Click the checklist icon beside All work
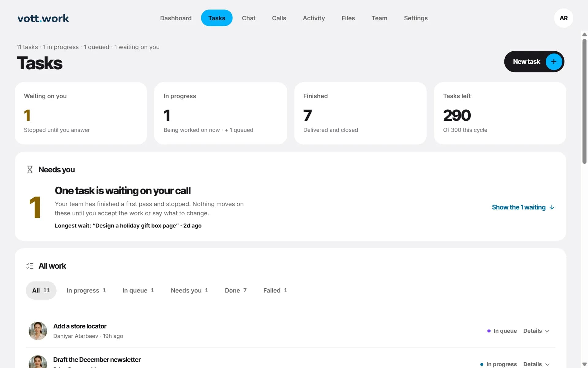 30,266
